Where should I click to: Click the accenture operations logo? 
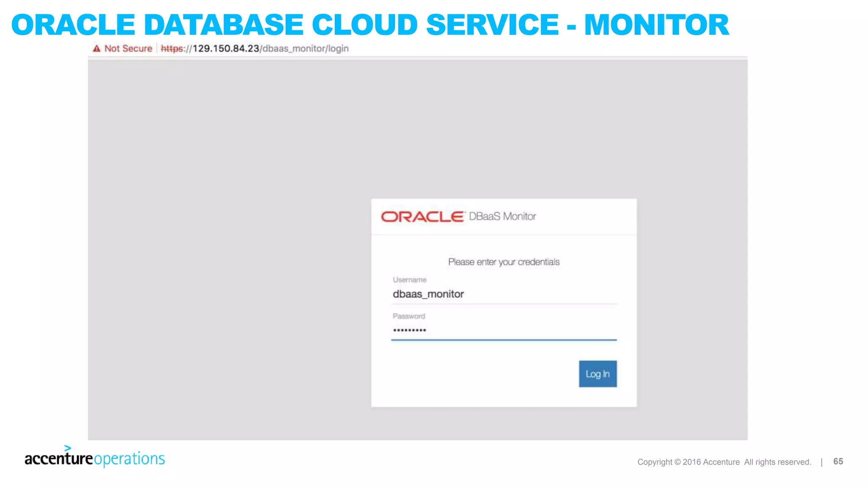pos(95,456)
